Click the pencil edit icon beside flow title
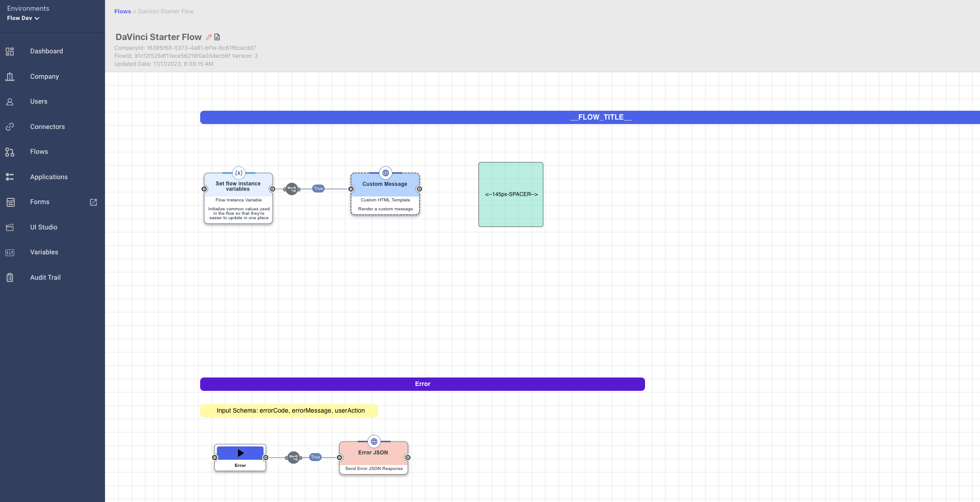 [209, 37]
